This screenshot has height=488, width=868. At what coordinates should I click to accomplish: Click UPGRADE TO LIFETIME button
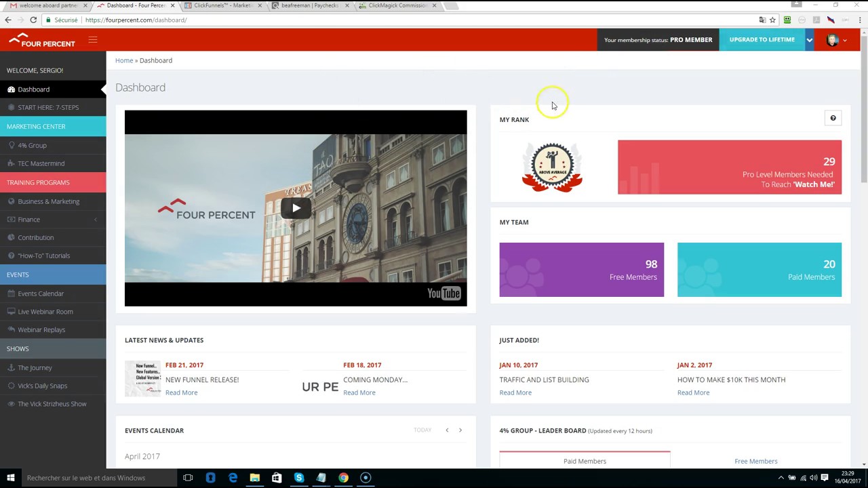coord(762,40)
